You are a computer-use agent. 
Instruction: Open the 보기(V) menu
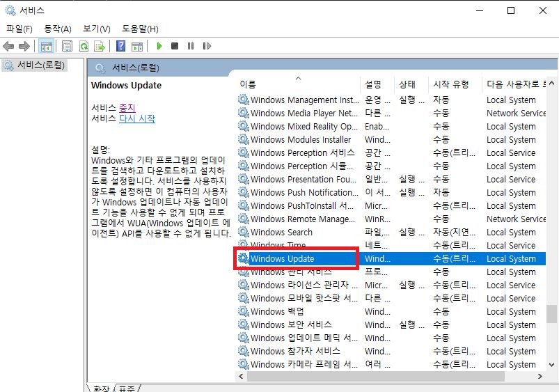(x=97, y=29)
